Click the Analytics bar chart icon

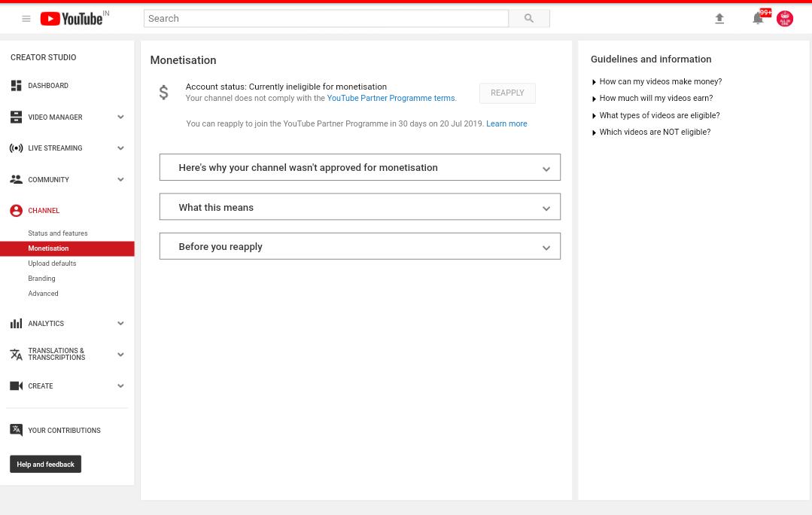(x=16, y=323)
